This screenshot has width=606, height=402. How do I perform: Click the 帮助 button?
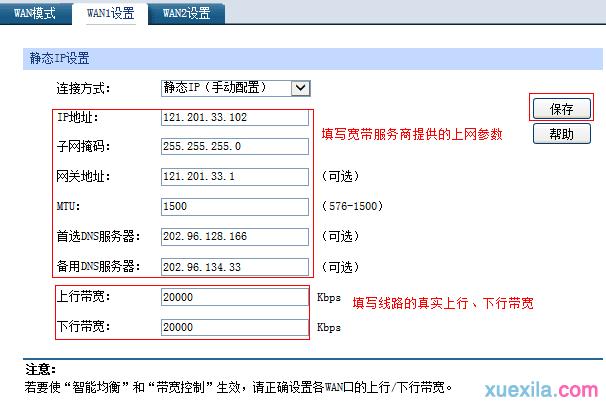pos(562,134)
